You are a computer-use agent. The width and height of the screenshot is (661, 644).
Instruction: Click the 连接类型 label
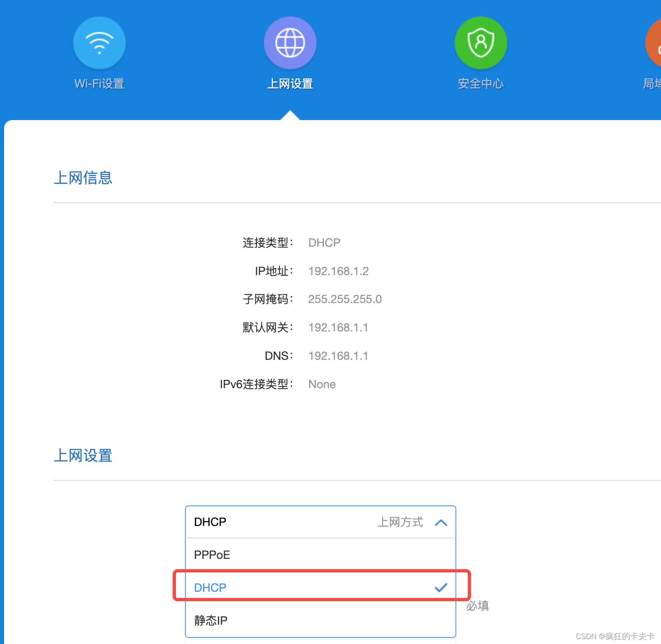click(268, 243)
